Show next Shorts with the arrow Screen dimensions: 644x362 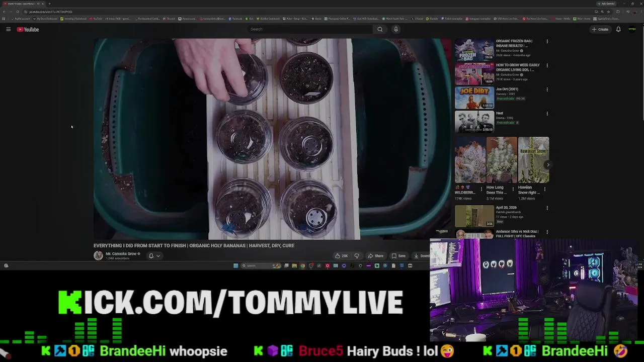tap(547, 165)
